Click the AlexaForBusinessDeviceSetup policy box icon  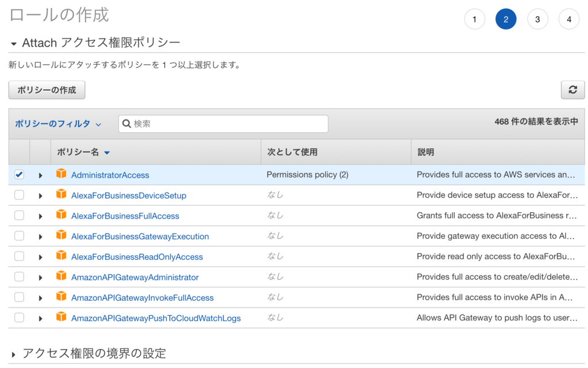(x=61, y=194)
